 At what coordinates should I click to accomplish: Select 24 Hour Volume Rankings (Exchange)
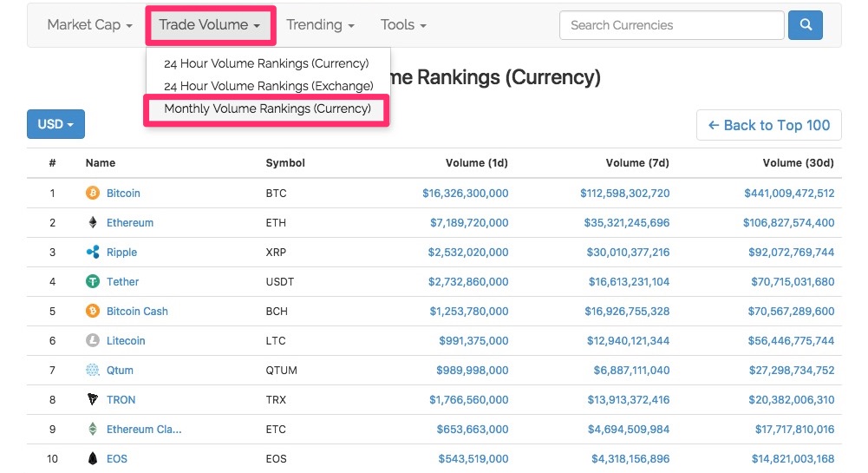click(269, 87)
